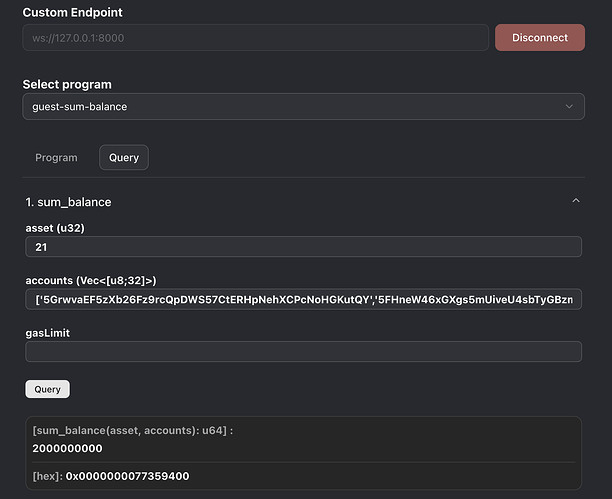Click the '1. sum_balance' accordion header

point(69,202)
